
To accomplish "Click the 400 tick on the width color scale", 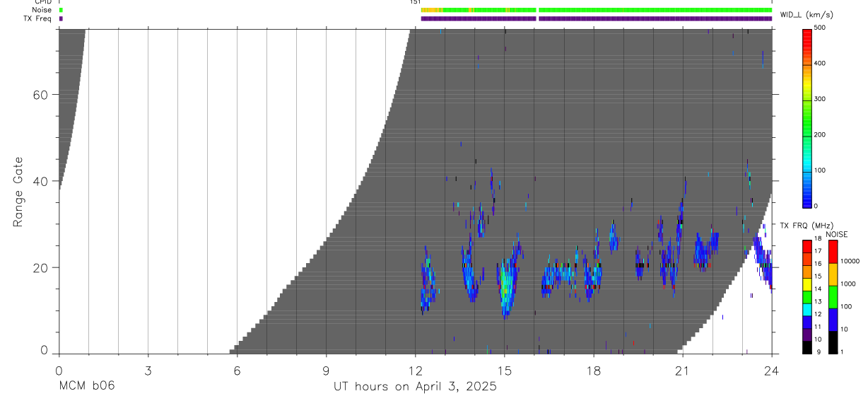I will click(820, 63).
